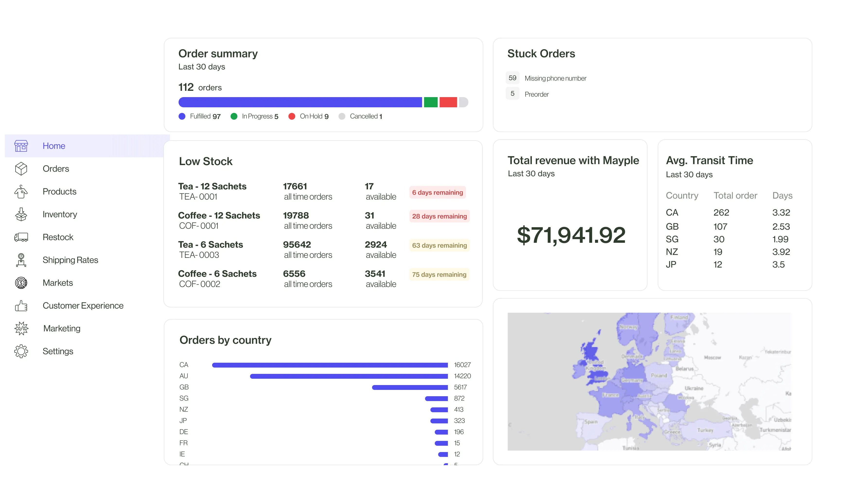This screenshot has height=504, width=841.
Task: Click the Home storefront icon
Action: click(x=21, y=146)
